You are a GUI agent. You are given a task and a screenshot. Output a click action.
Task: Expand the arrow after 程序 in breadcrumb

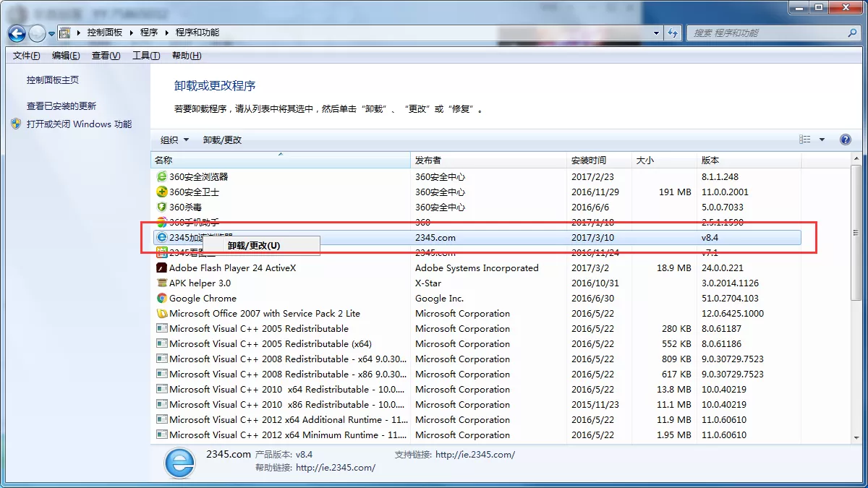point(166,33)
